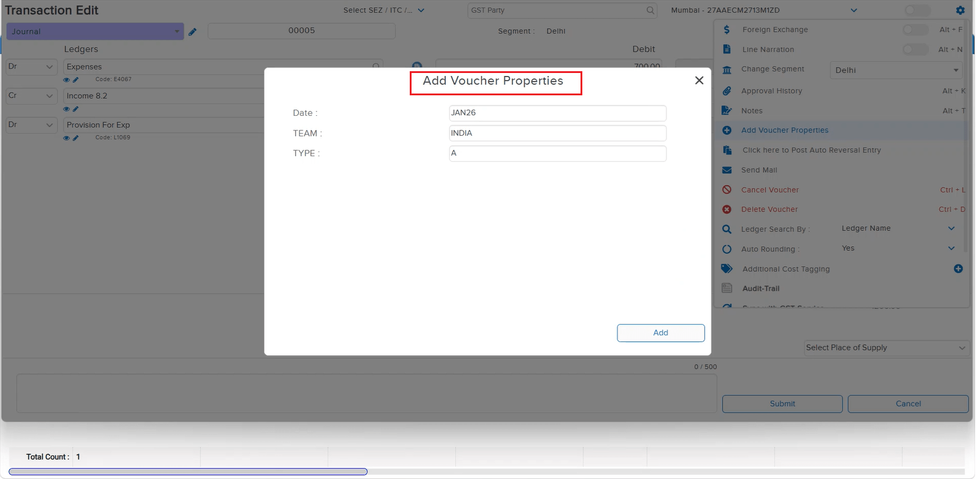
Task: Open Cr dropdown for Income 8.2 row
Action: (x=31, y=96)
